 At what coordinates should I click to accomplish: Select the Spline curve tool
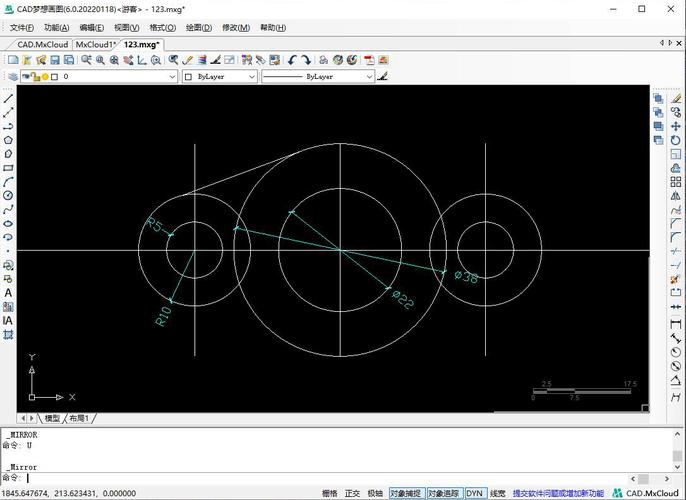pos(8,210)
